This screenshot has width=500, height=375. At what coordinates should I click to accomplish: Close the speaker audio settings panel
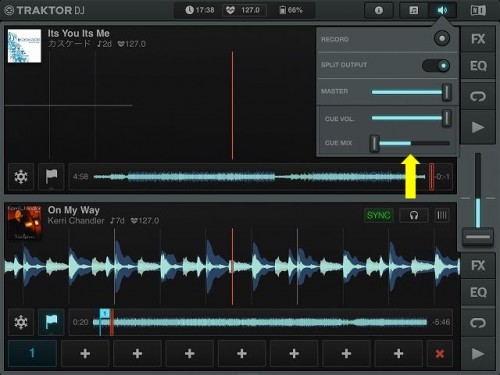click(443, 10)
